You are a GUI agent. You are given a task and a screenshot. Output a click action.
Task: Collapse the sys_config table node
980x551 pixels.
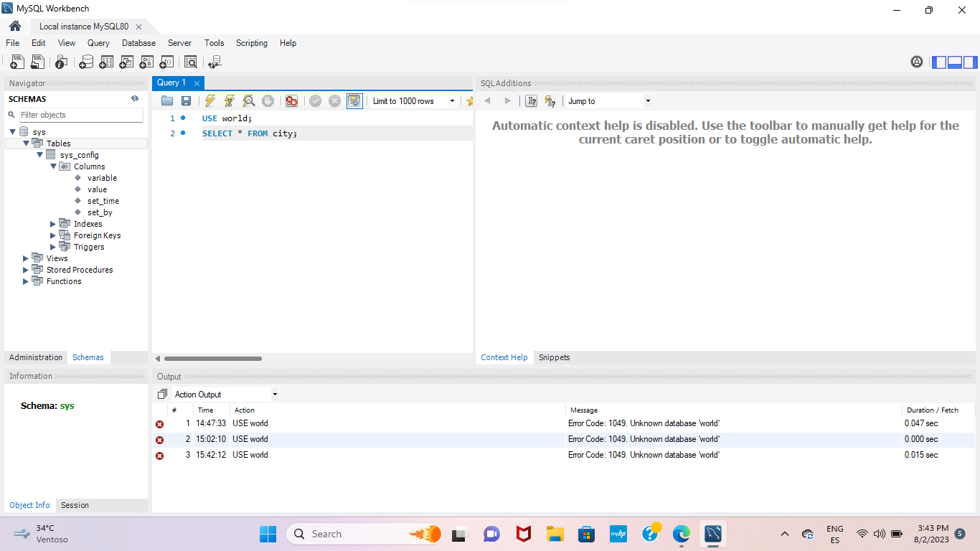[40, 155]
